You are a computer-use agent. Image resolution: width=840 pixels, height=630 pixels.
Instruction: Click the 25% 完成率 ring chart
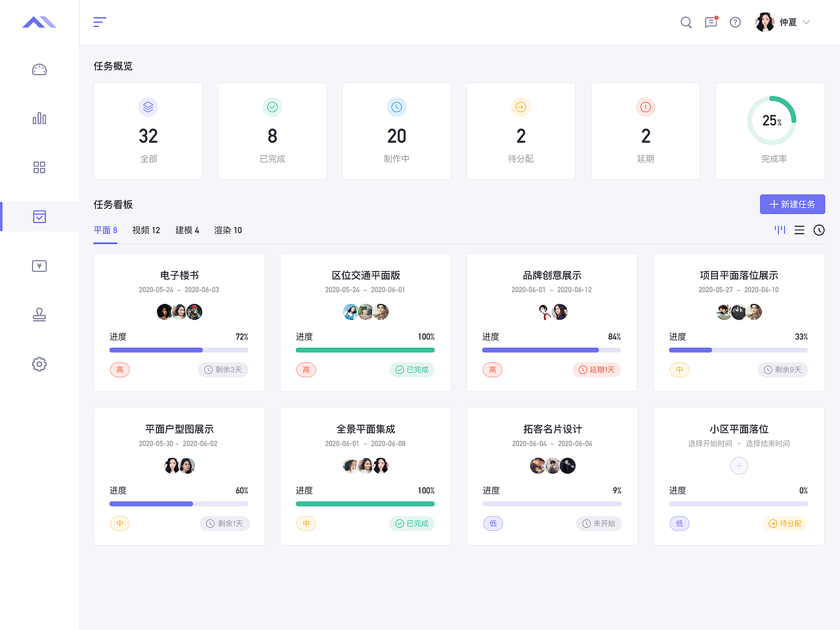tap(772, 121)
